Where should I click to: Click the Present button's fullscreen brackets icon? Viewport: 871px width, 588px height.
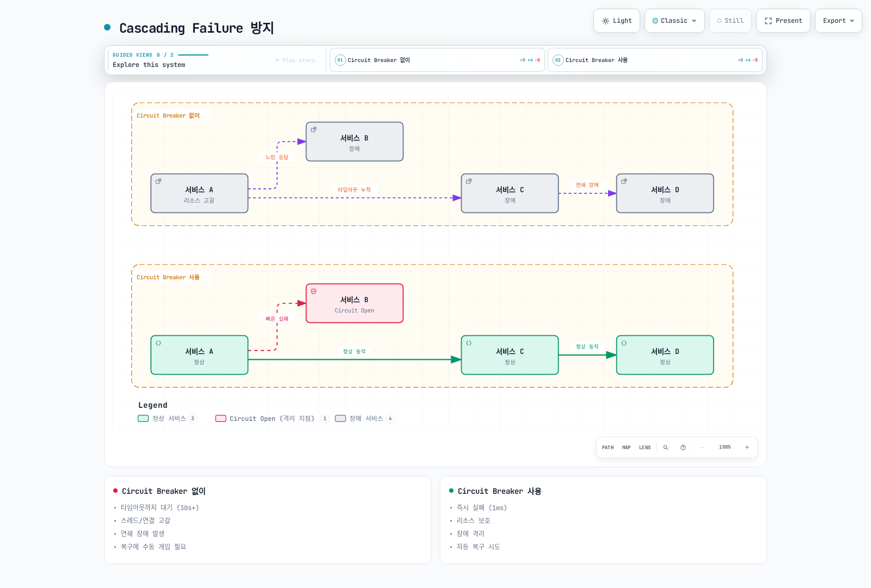tap(768, 21)
